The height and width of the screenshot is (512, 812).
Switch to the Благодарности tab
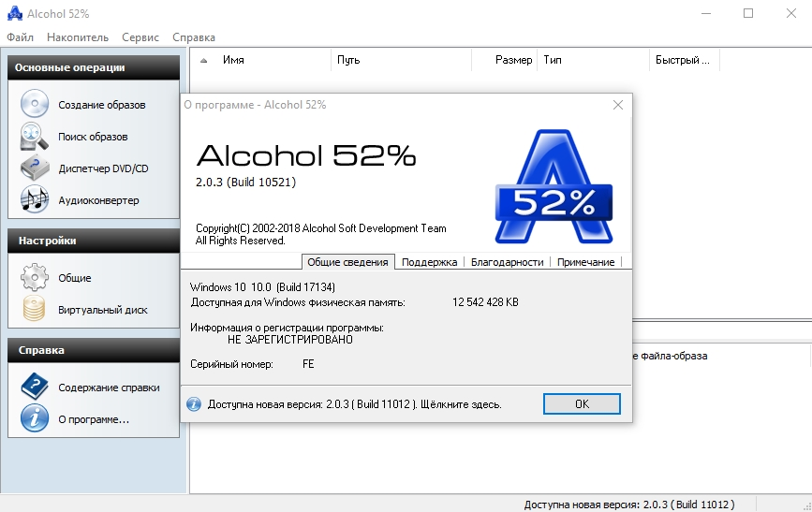coord(507,262)
